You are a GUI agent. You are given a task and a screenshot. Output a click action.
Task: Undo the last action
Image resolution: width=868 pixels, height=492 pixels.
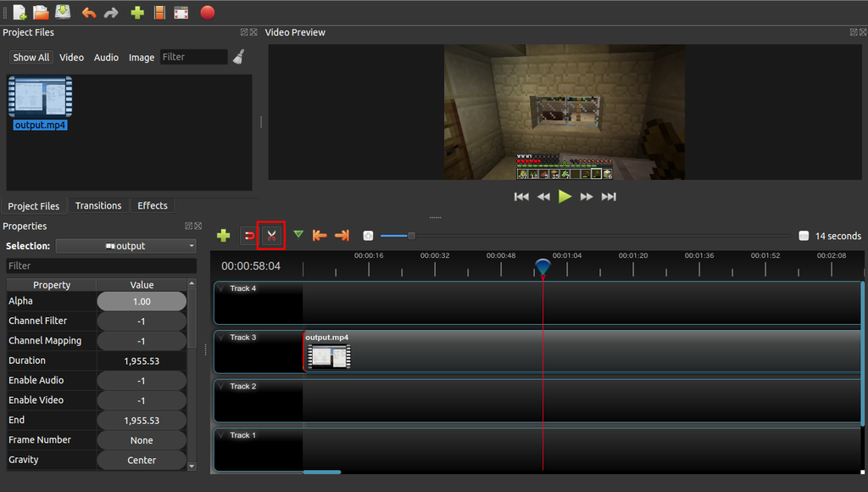pyautogui.click(x=88, y=12)
